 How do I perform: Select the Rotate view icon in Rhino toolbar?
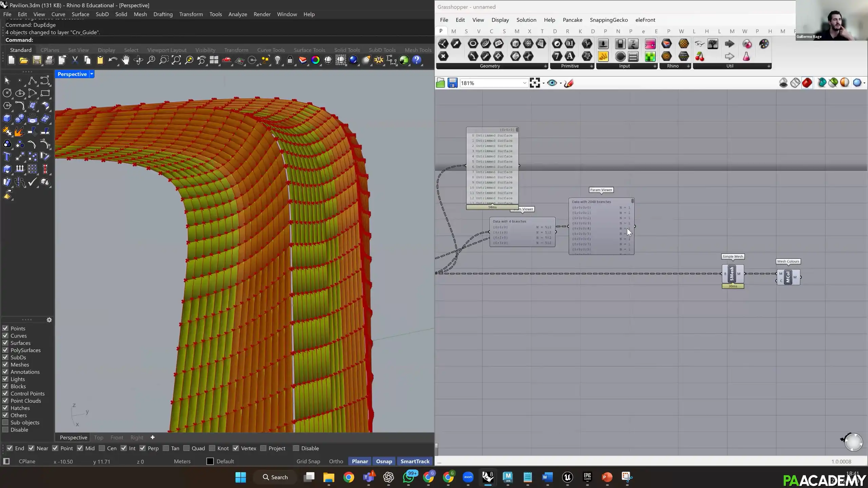pyautogui.click(x=138, y=60)
